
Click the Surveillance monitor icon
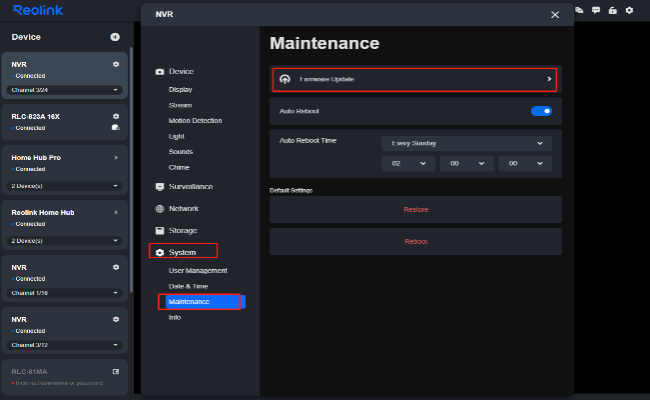point(160,187)
